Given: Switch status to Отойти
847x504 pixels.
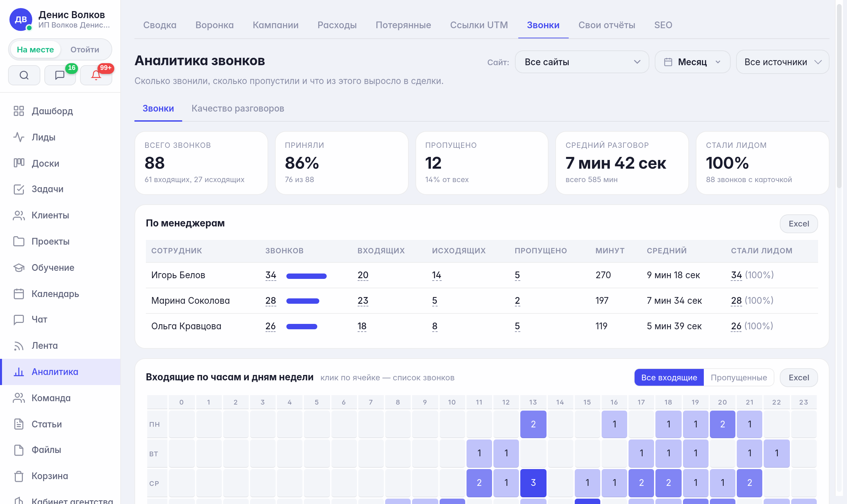Looking at the screenshot, I should [85, 50].
